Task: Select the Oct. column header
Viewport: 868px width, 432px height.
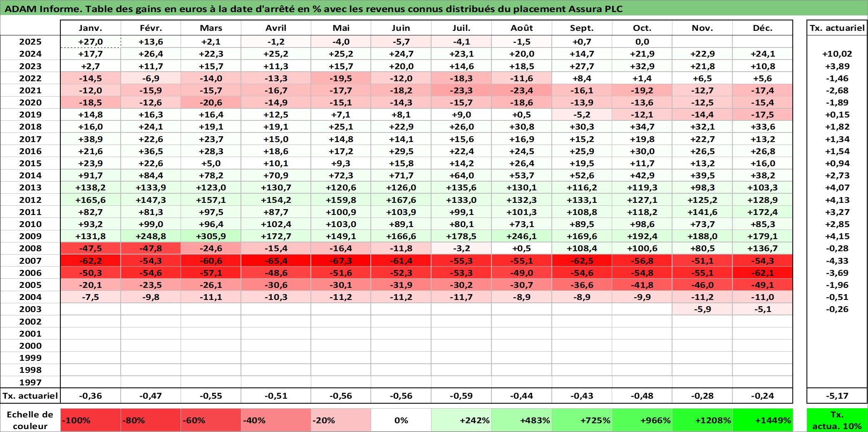Action: tap(642, 28)
